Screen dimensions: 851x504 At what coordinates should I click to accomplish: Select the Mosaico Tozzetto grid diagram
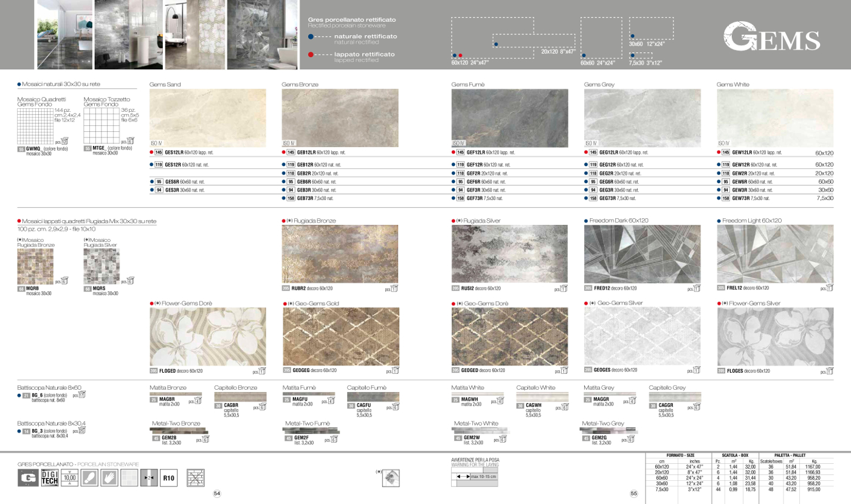click(x=102, y=126)
